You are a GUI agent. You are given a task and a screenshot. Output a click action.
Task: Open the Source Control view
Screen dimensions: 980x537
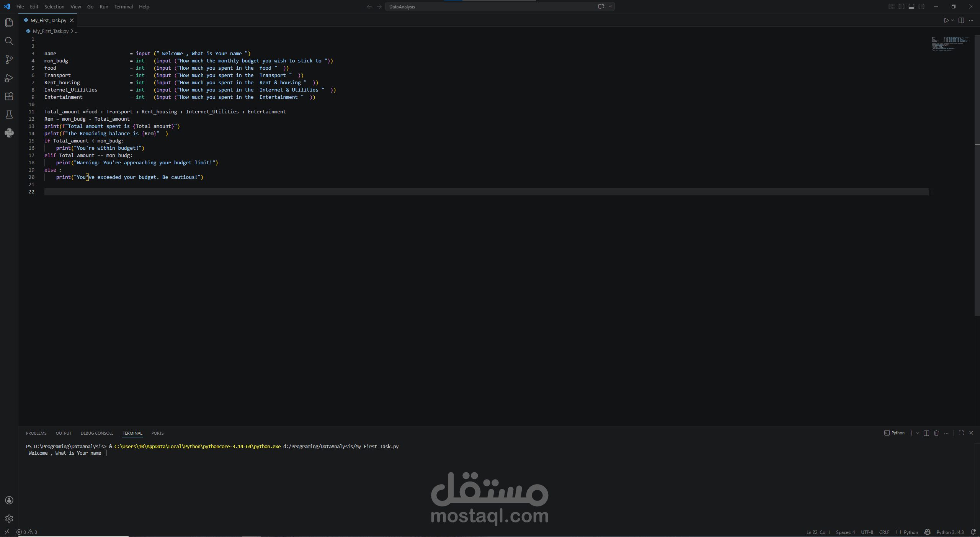click(x=9, y=59)
